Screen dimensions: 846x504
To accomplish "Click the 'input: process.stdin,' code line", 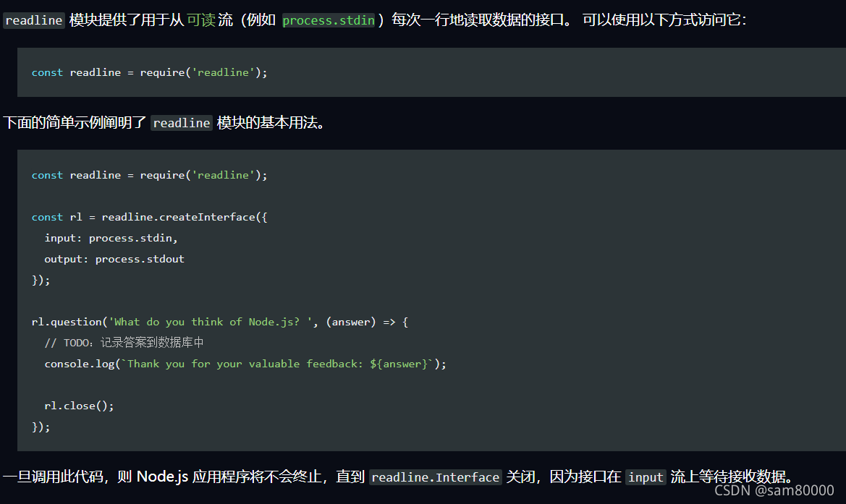I will tap(111, 238).
